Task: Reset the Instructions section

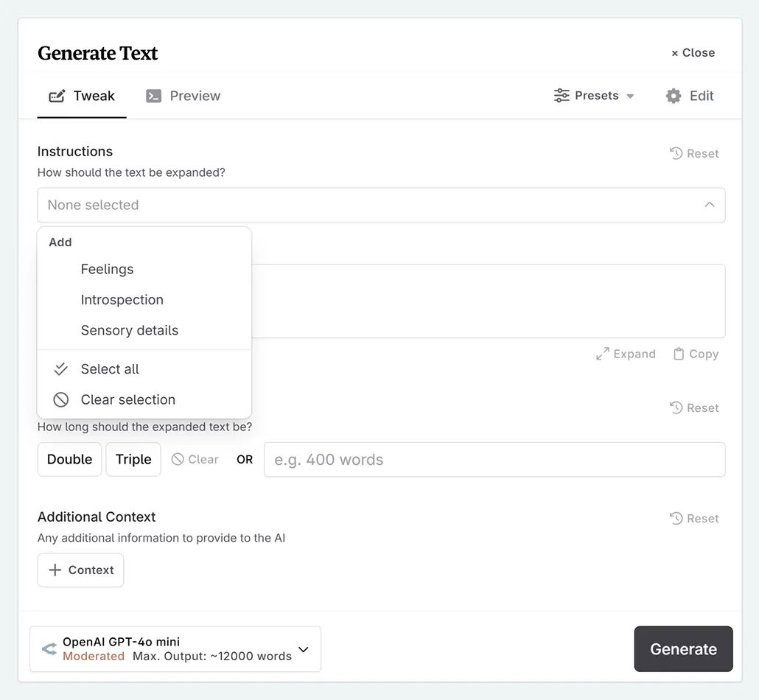Action: pyautogui.click(x=693, y=153)
